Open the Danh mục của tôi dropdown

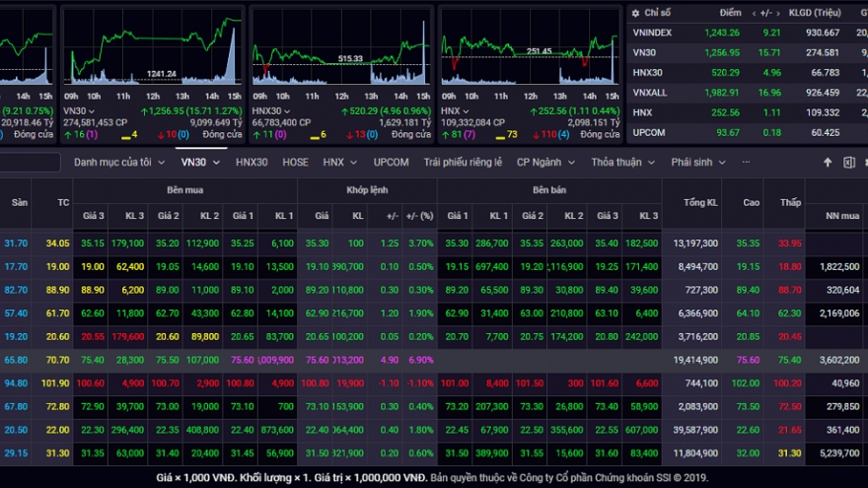click(118, 163)
